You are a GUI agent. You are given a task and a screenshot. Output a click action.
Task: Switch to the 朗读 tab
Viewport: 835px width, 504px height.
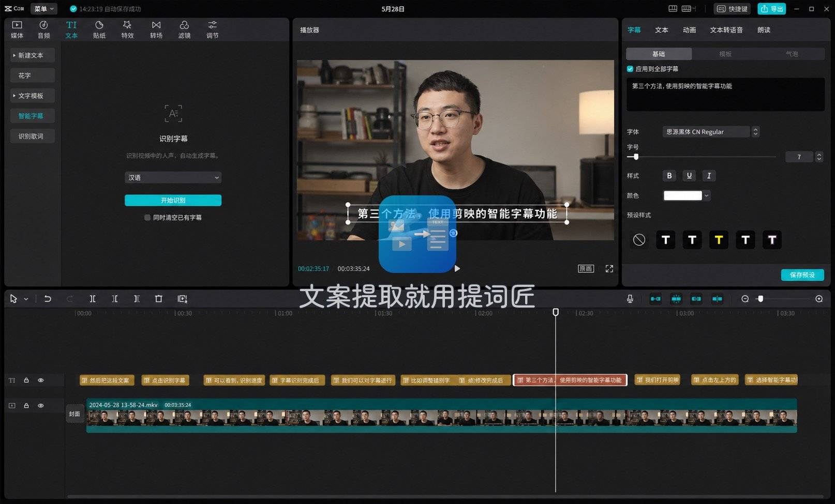tap(764, 30)
